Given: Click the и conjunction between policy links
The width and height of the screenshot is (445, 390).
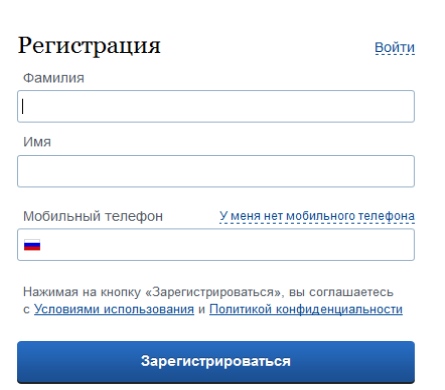Looking at the screenshot, I should coord(202,310).
